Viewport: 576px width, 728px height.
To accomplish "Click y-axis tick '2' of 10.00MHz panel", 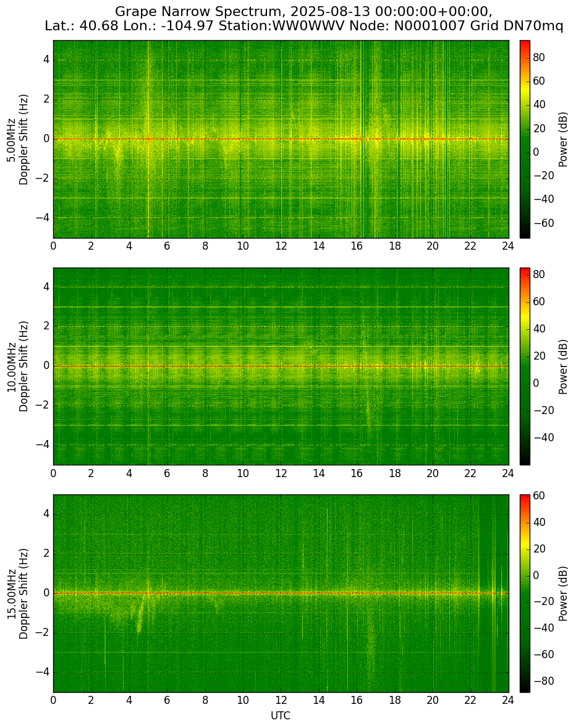I will [x=47, y=326].
